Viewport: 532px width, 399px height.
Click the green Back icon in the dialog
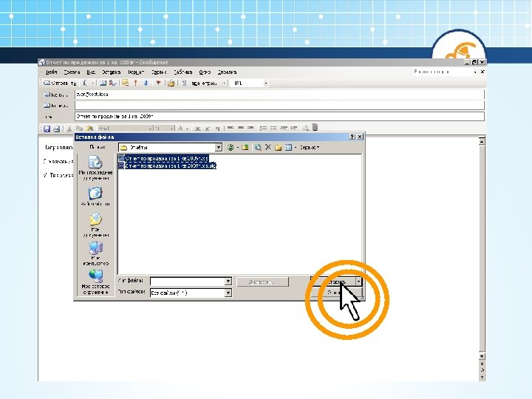(x=231, y=147)
